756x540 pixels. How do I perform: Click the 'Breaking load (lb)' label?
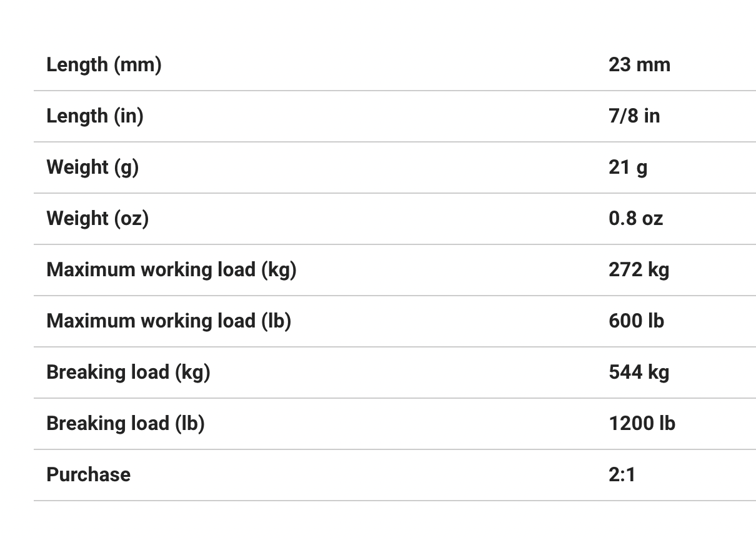126,423
